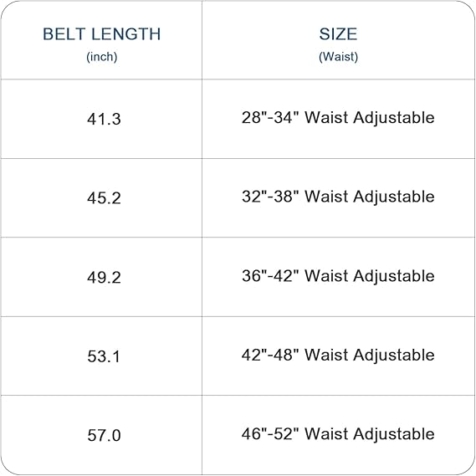Select the 28"-34" Waist Adjustable size
Image resolution: width=476 pixels, height=476 pixels.
point(338,118)
